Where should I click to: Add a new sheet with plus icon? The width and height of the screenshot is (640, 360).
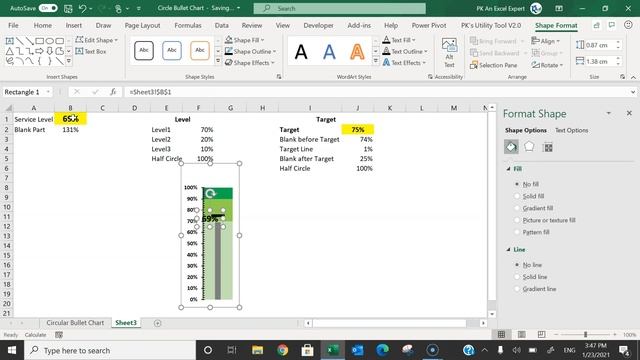pyautogui.click(x=158, y=323)
